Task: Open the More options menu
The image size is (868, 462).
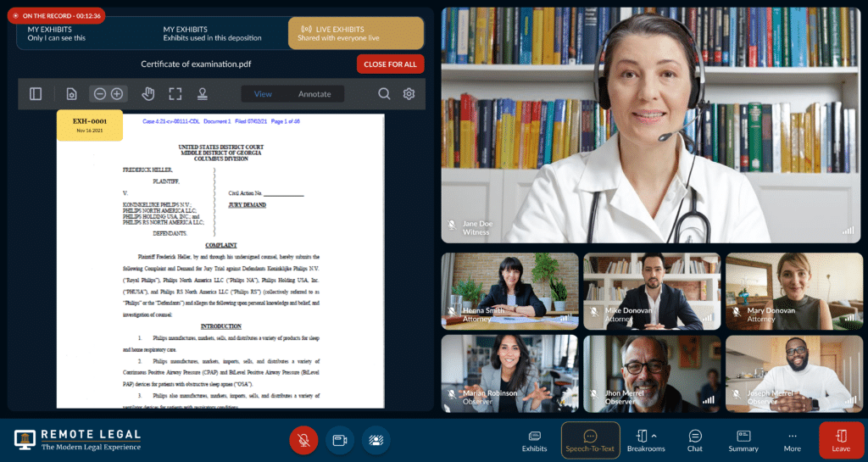Action: [x=792, y=440]
